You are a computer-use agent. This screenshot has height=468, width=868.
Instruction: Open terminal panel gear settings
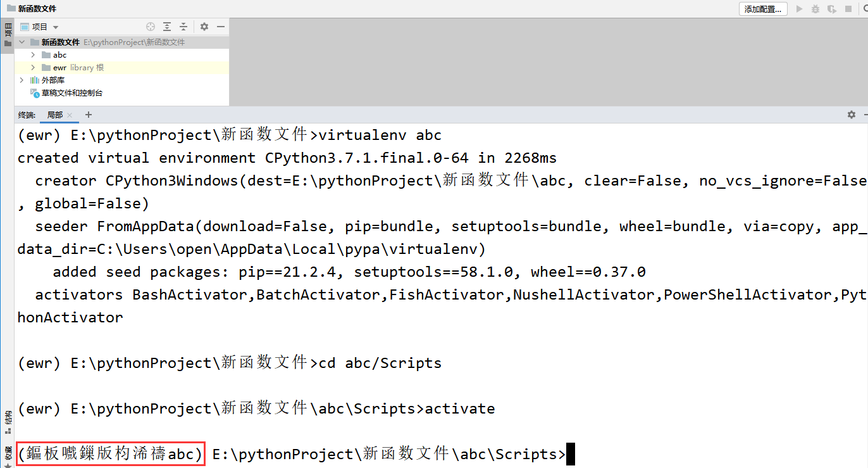coord(851,115)
